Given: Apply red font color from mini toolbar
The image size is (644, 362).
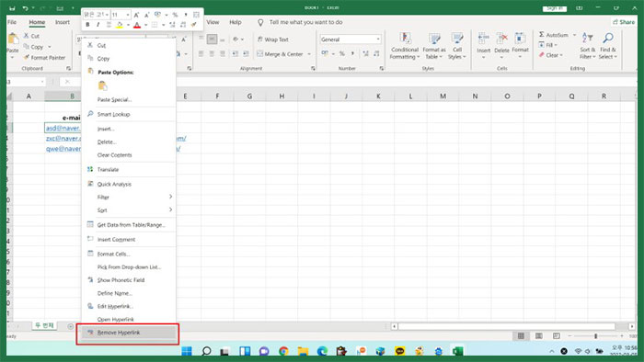Looking at the screenshot, I should 137,25.
